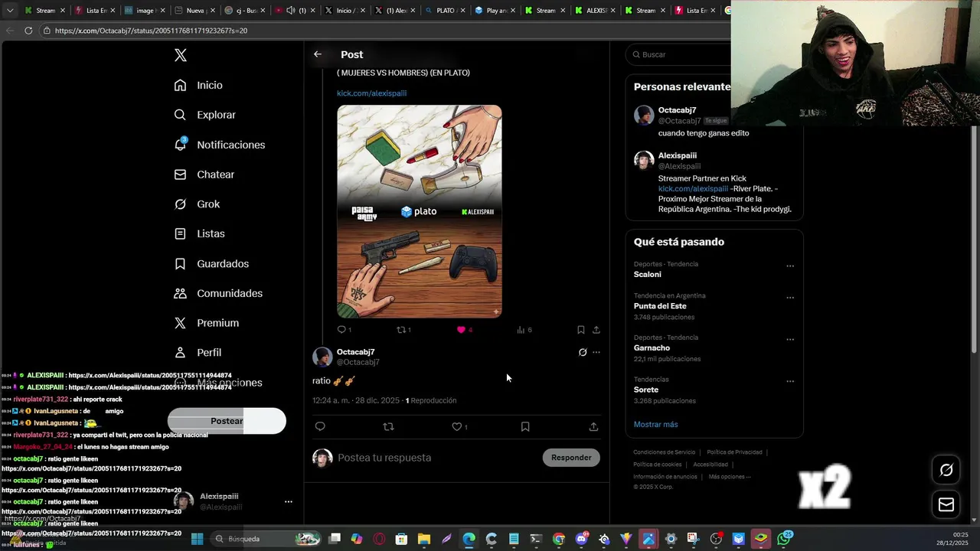The width and height of the screenshot is (980, 551).
Task: Open Octacabj7 author name on ratio post
Action: 355,352
